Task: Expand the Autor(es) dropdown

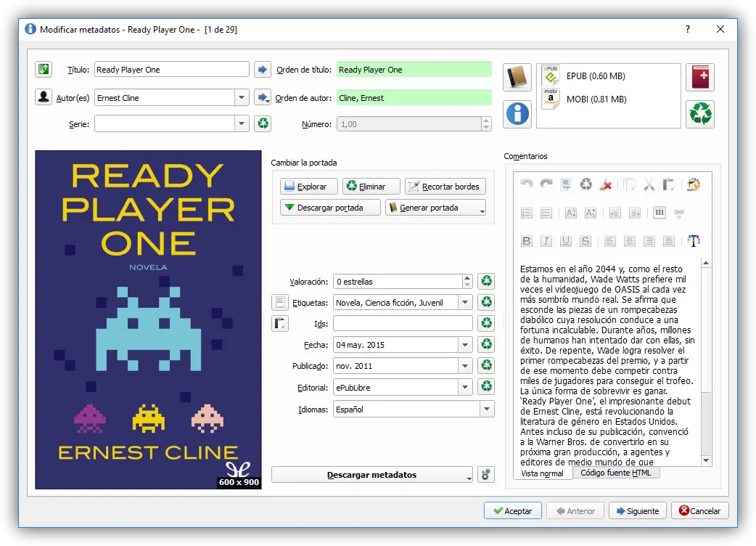Action: (242, 97)
